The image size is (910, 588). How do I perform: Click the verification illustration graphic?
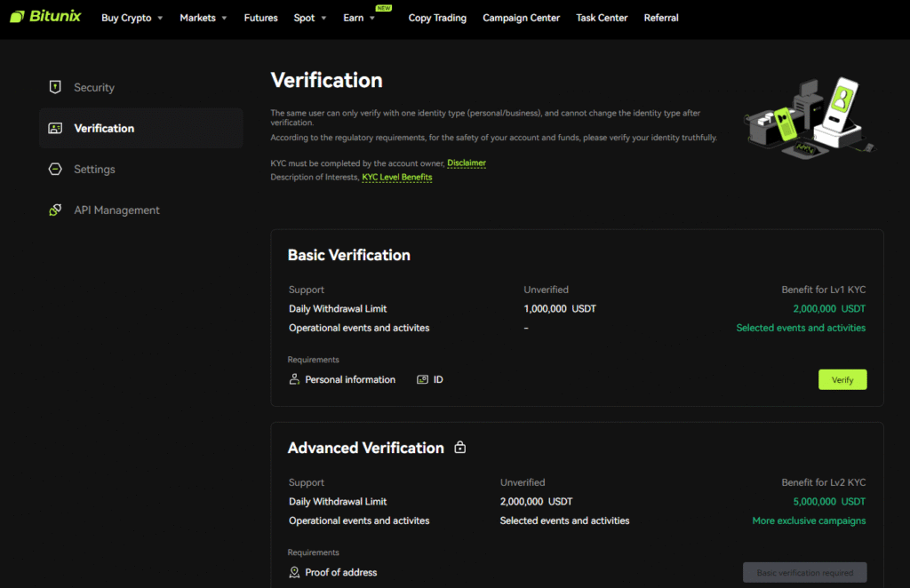(810, 118)
